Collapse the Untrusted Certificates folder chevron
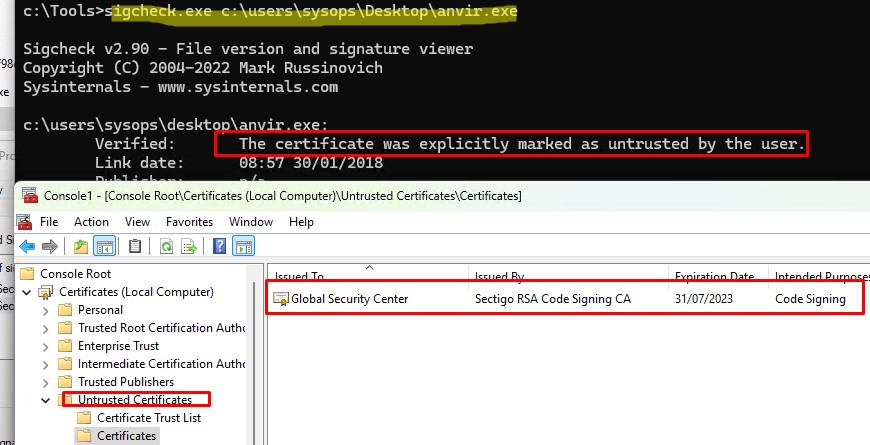This screenshot has height=445, width=870. point(45,400)
